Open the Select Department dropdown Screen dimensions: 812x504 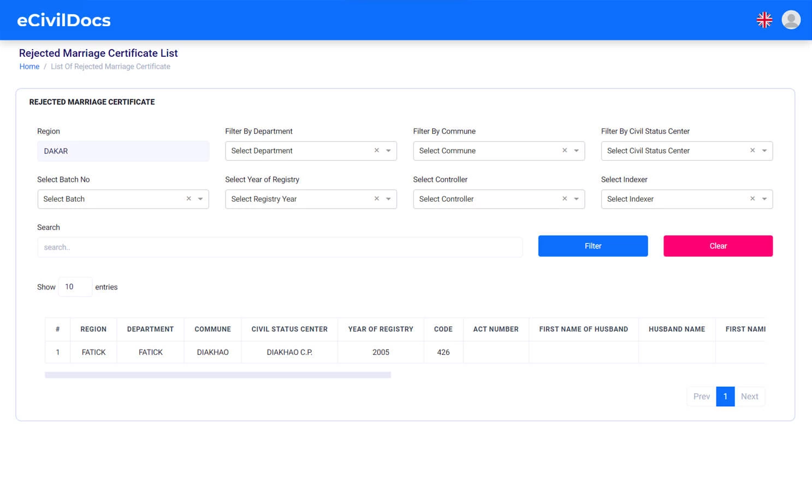point(388,151)
